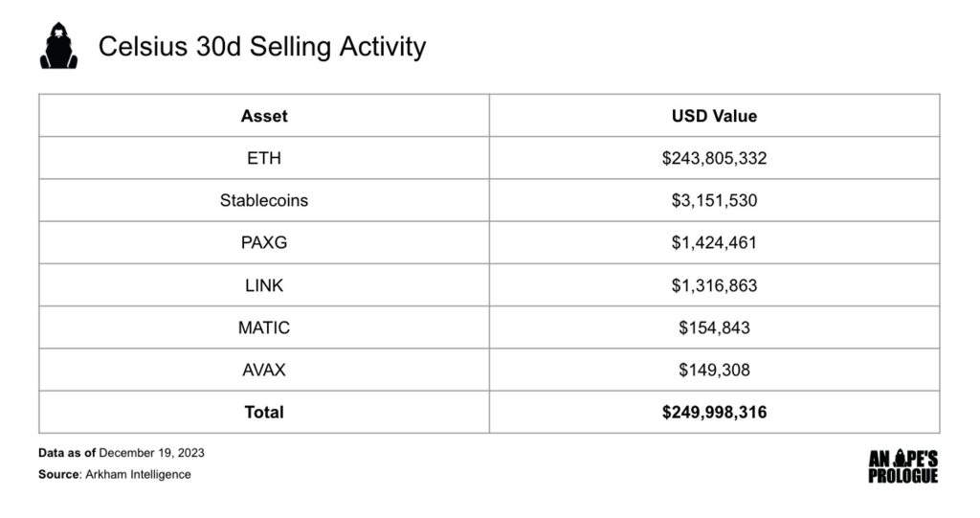Click the USD Value column header
Viewport: 980px width, 518px height.
(x=714, y=116)
